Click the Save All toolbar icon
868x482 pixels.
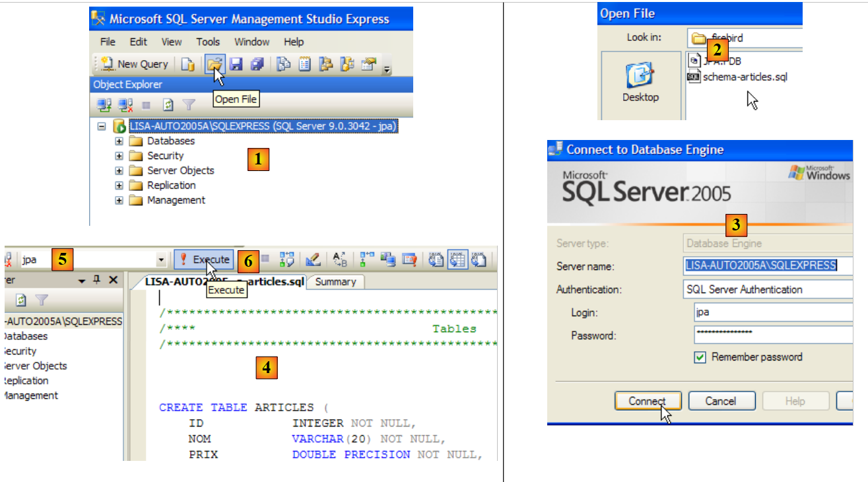[x=257, y=64]
